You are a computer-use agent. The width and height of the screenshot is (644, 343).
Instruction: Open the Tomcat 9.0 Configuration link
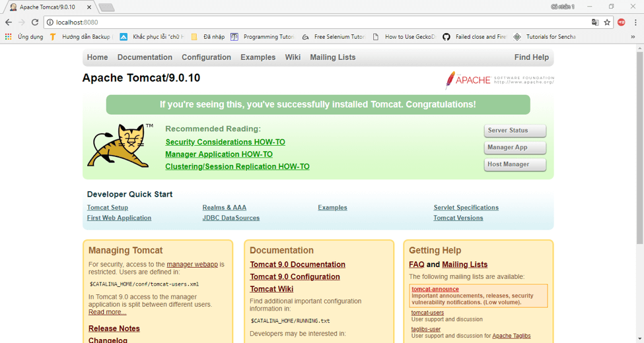[295, 277]
